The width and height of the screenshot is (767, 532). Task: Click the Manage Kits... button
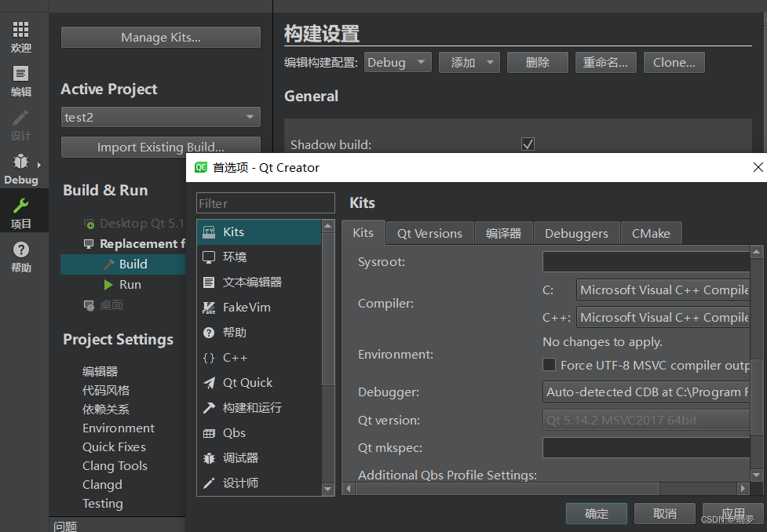tap(160, 37)
